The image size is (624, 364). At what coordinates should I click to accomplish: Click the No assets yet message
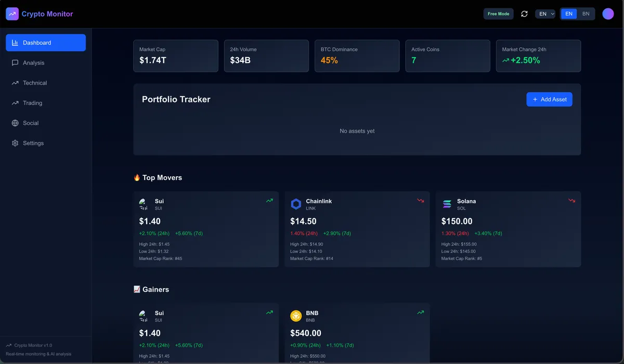coord(357,131)
